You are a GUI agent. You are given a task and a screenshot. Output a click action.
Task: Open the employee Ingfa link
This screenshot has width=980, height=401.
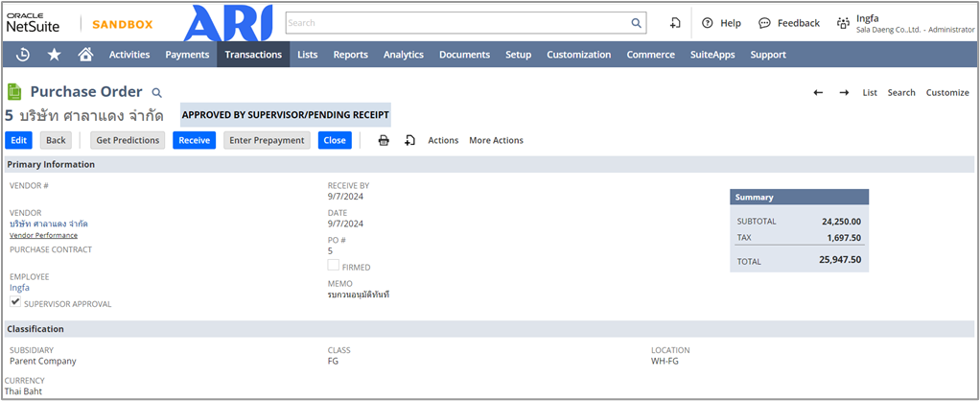point(19,288)
